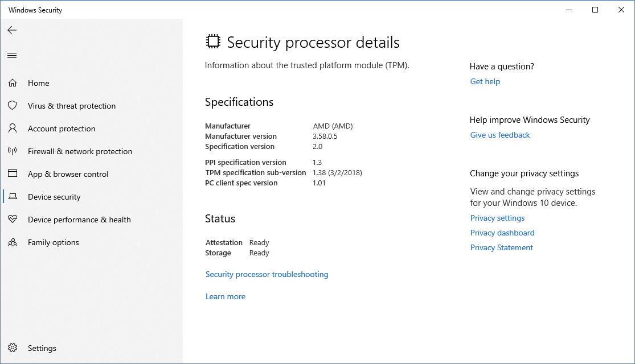Select Device security in sidebar
This screenshot has height=364, width=635.
coord(54,197)
